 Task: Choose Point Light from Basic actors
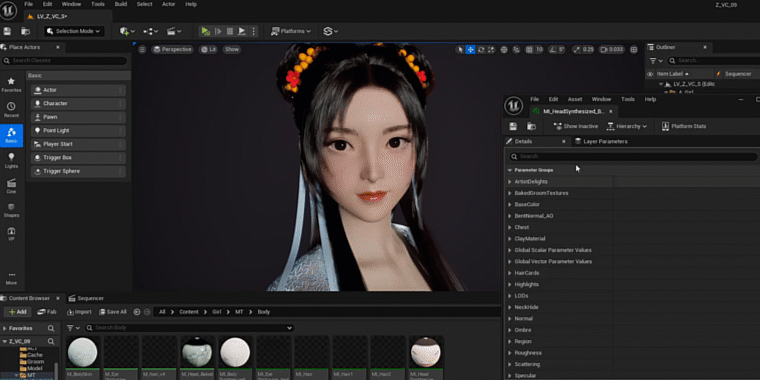click(x=79, y=130)
